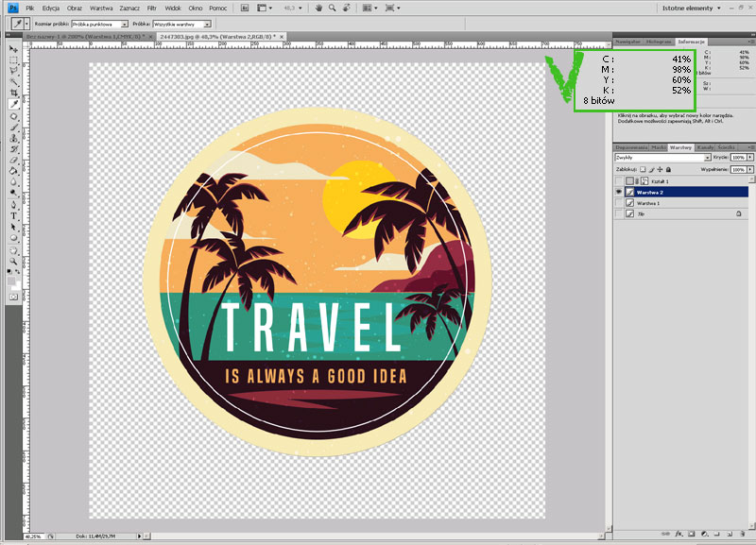Open the Filtr menu
The height and width of the screenshot is (545, 756).
[x=151, y=8]
